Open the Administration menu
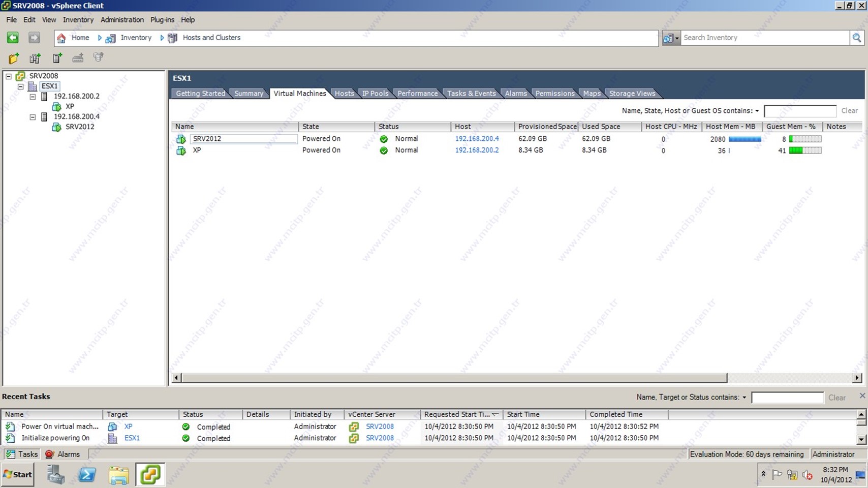Viewport: 868px width, 488px height. [x=122, y=20]
